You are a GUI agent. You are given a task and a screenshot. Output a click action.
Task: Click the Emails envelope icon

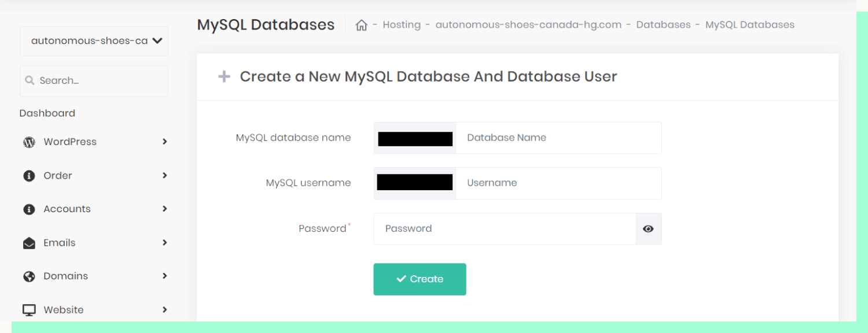point(29,243)
